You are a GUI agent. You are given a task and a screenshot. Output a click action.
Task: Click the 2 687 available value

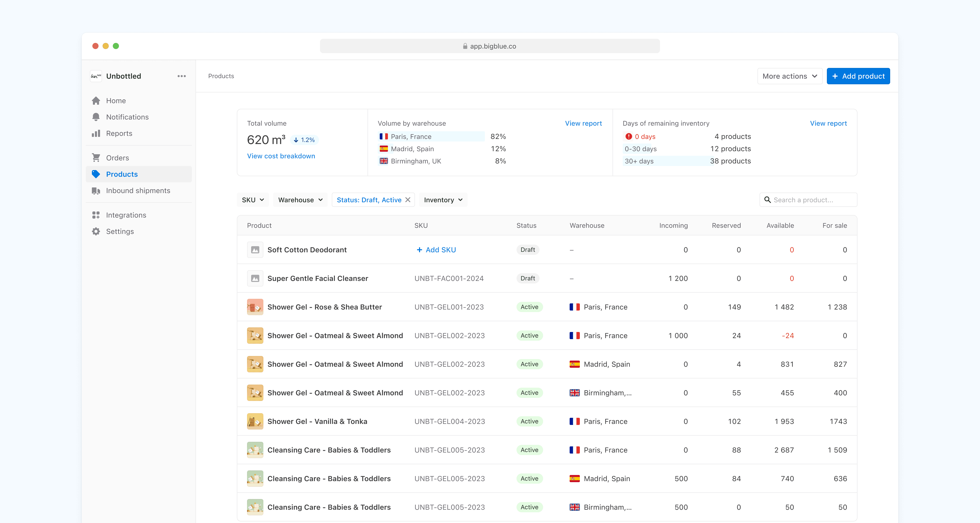784,450
